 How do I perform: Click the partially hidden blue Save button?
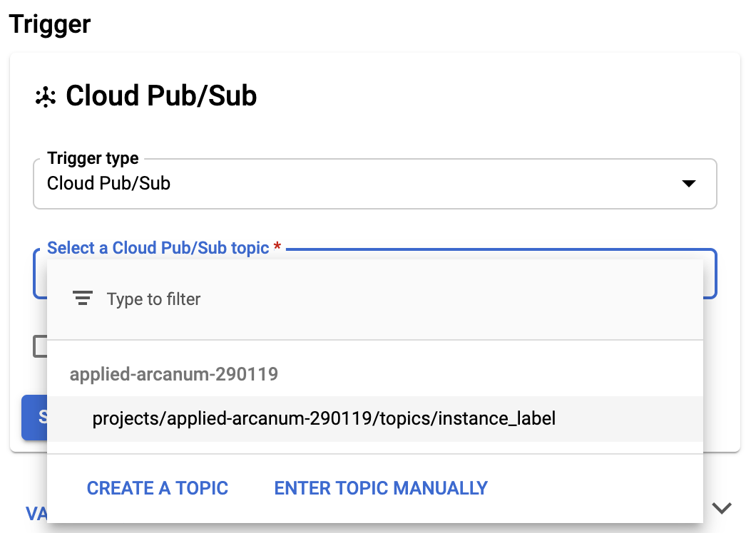pos(34,418)
